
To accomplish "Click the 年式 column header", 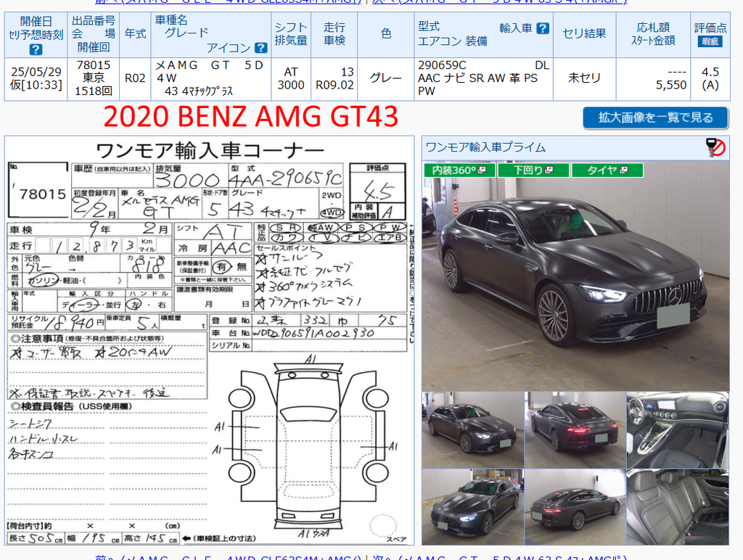I will [135, 34].
